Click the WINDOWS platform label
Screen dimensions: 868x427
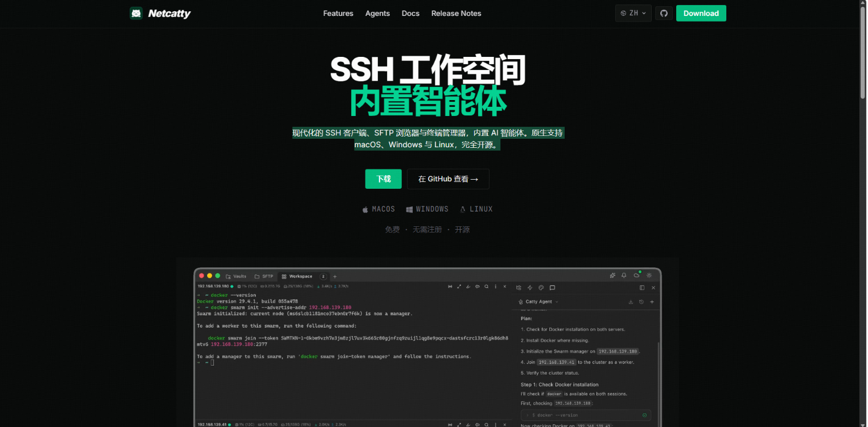click(x=433, y=209)
